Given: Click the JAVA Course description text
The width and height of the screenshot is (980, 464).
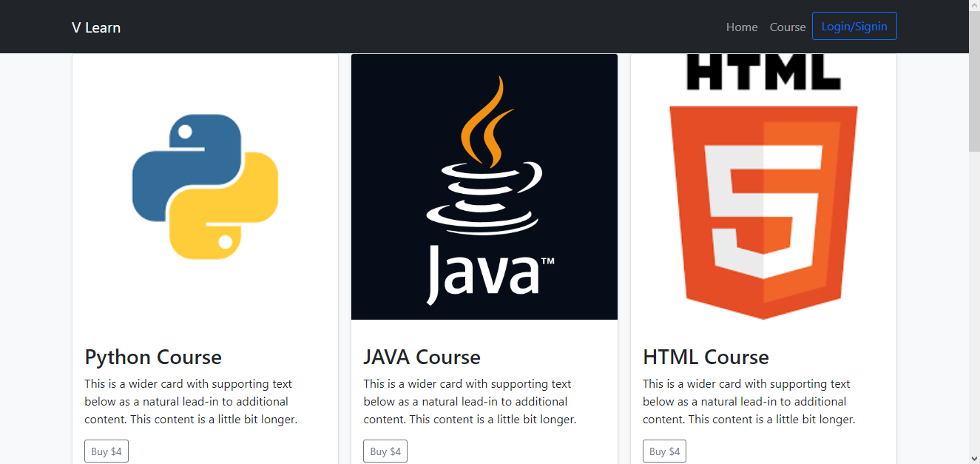Looking at the screenshot, I should tap(470, 402).
